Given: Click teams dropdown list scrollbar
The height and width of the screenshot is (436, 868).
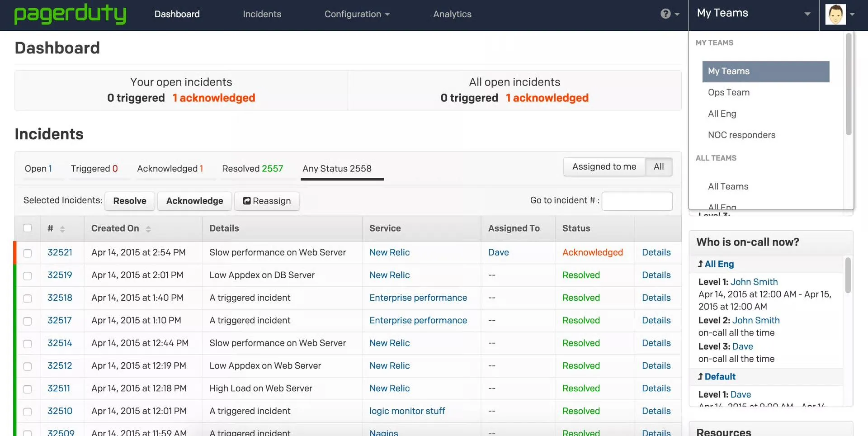Looking at the screenshot, I should pyautogui.click(x=849, y=85).
